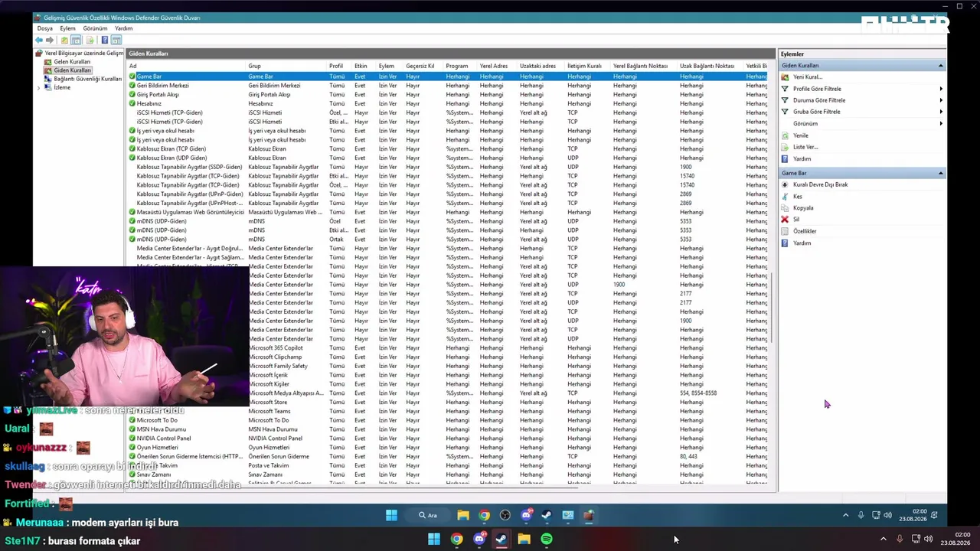
Task: Click the Yenile refresh icon
Action: coord(785,135)
